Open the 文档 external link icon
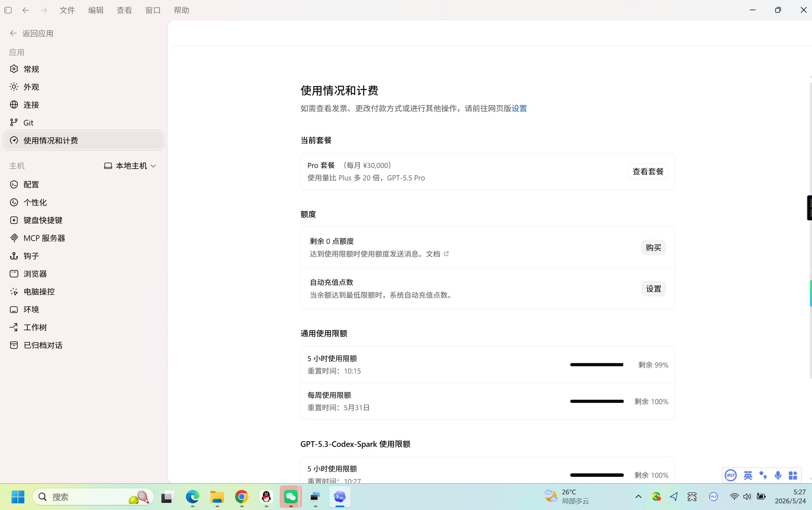The height and width of the screenshot is (510, 812). click(446, 254)
